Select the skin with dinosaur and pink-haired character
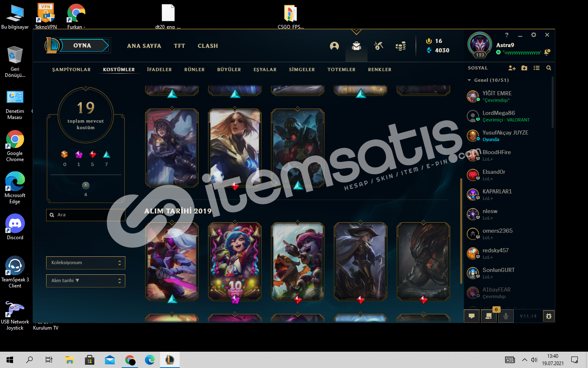The image size is (588, 368). 298,262
